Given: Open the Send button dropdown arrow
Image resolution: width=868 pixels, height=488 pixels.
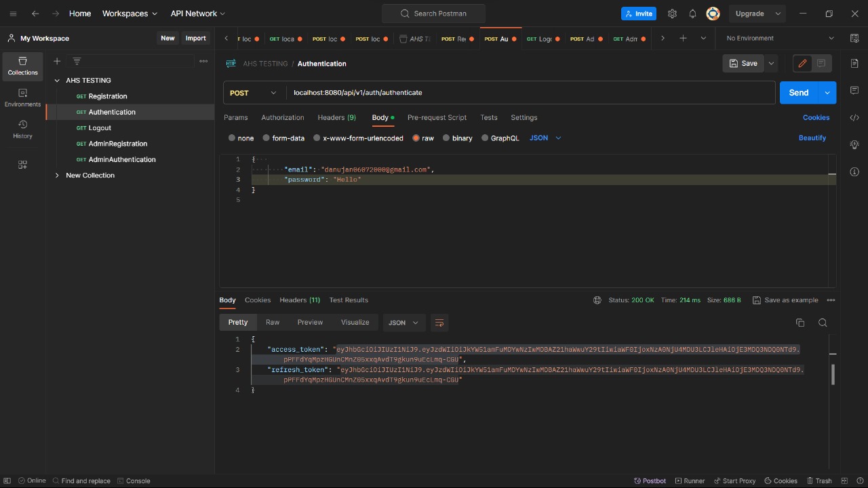Looking at the screenshot, I should pos(827,93).
